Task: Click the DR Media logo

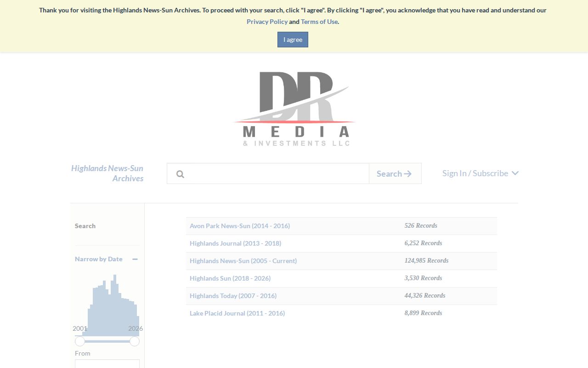Action: pos(294,109)
